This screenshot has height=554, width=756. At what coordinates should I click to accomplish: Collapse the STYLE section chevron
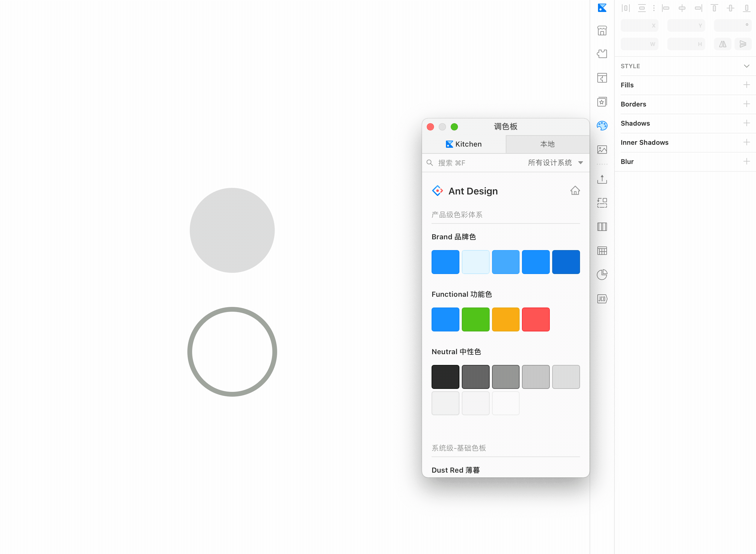746,66
